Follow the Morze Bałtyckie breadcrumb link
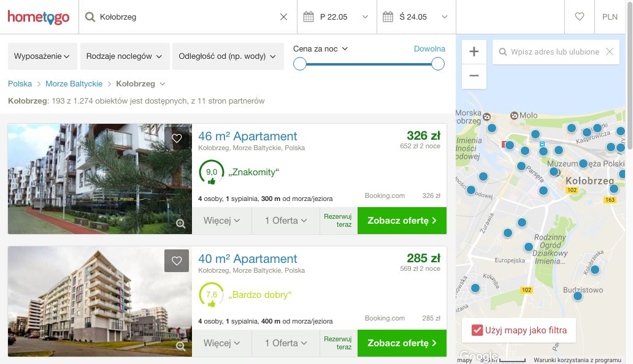 pyautogui.click(x=74, y=83)
